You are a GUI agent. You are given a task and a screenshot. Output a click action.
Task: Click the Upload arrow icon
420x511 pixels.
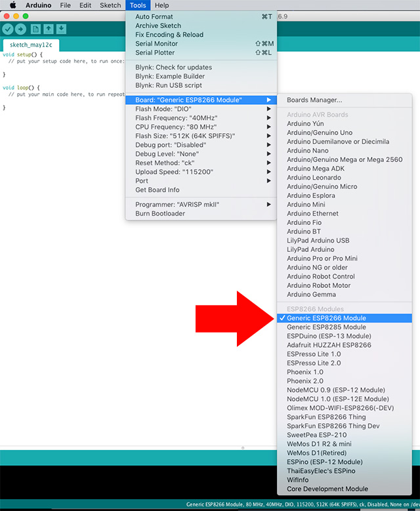pos(21,29)
